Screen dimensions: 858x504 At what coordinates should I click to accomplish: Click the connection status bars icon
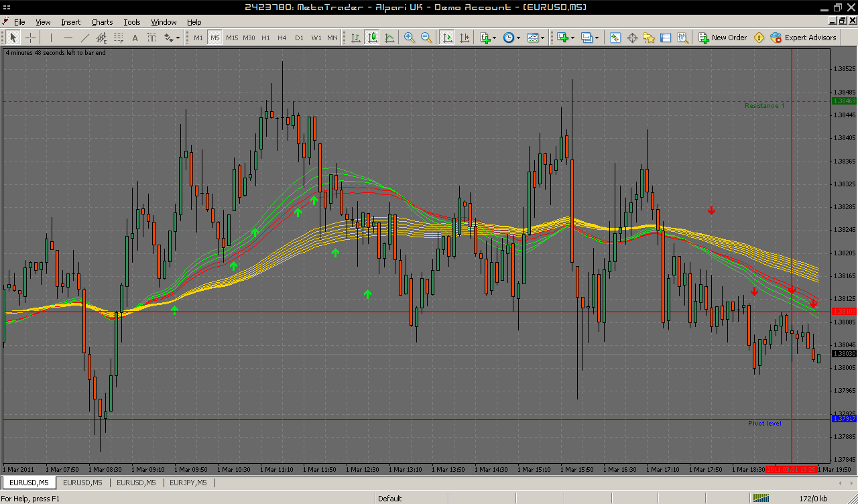[x=760, y=498]
